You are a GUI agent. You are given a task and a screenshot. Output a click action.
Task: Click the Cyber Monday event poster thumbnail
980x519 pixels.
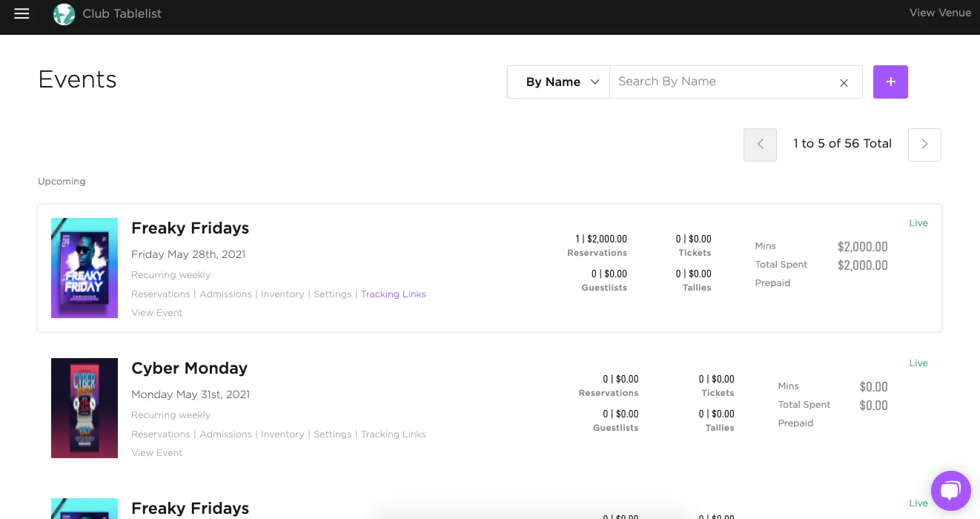click(85, 408)
